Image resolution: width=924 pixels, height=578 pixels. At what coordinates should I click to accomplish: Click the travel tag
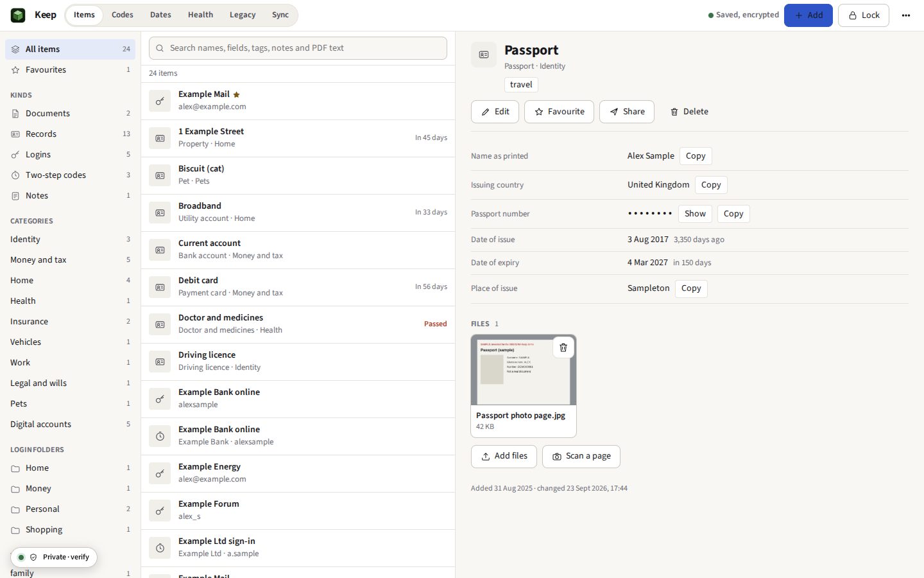point(521,85)
